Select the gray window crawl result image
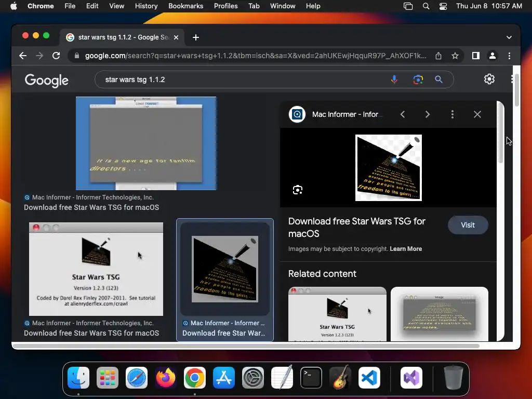 [146, 143]
